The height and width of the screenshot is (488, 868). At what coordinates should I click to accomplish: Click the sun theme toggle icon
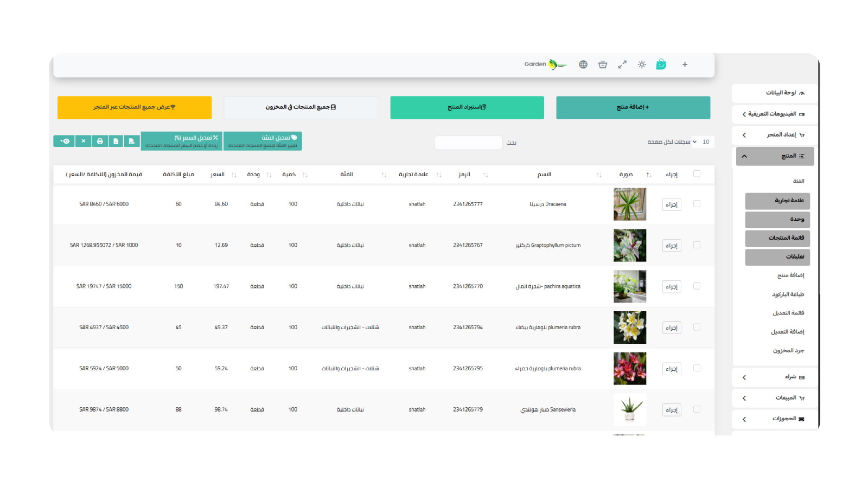click(642, 65)
